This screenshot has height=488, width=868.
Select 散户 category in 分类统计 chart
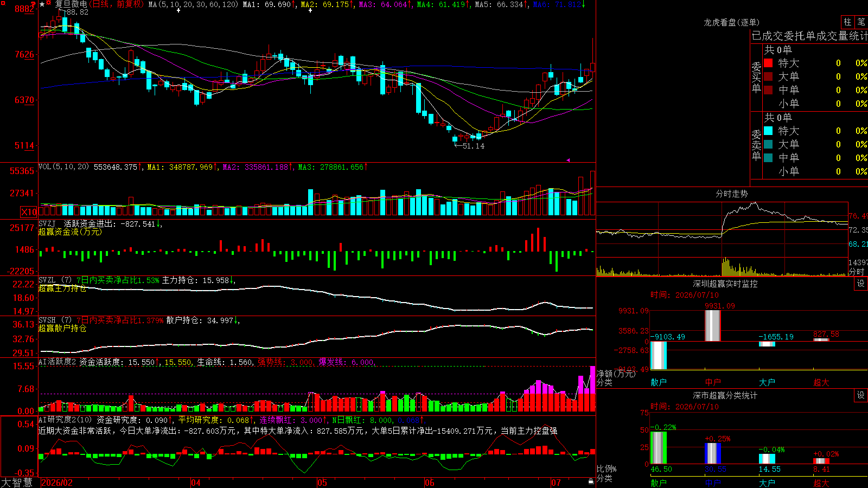pos(659,483)
